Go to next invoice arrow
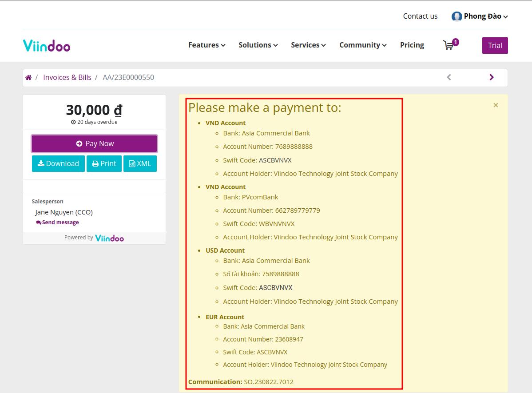532x393 pixels. coord(492,77)
